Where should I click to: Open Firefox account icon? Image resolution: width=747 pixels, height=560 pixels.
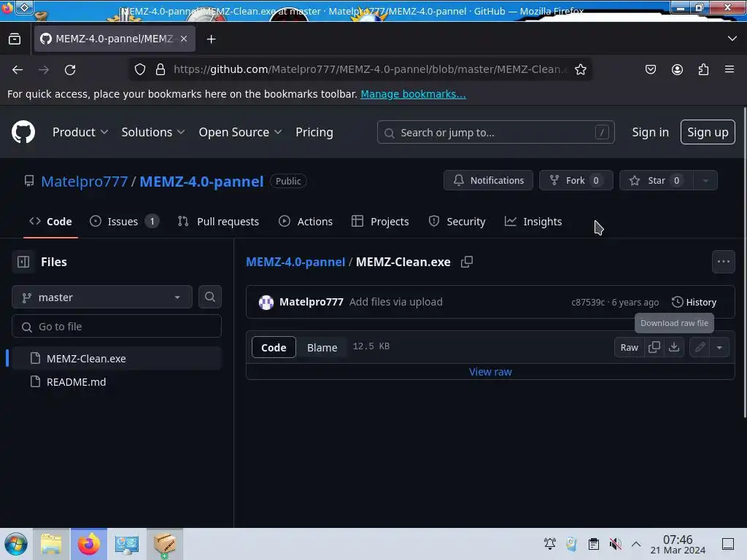(677, 69)
